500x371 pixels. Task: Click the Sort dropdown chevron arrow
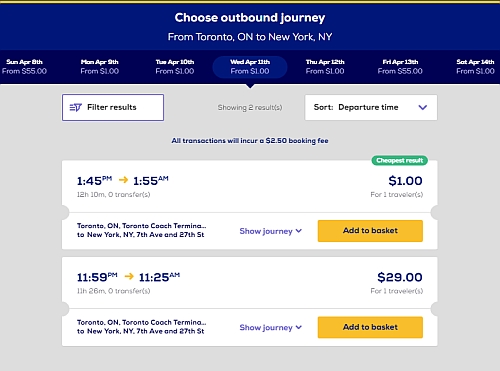423,107
